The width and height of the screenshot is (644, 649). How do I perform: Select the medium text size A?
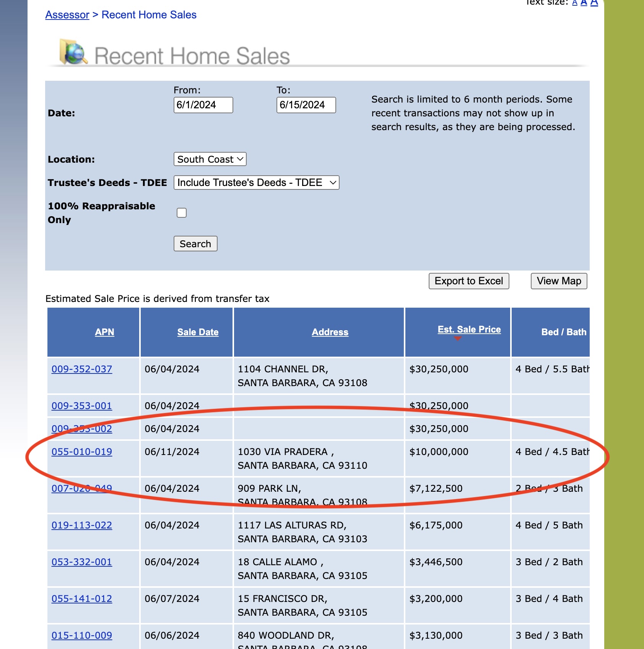tap(584, 3)
